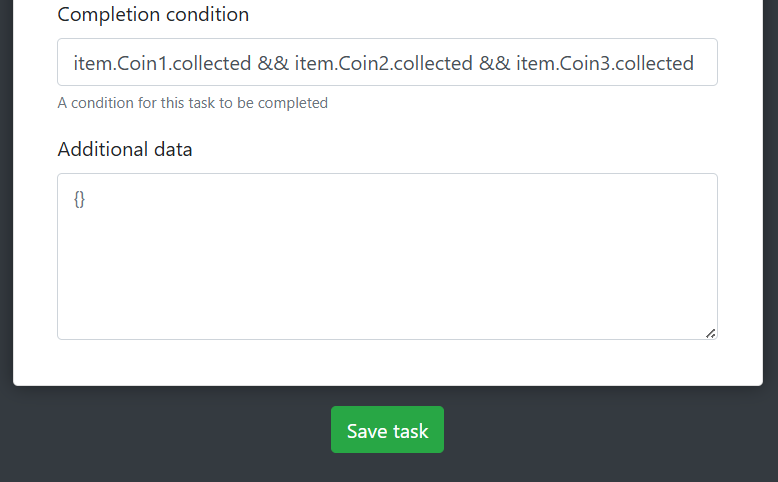The width and height of the screenshot is (778, 482).
Task: Click inside the Additional data text area
Action: (387, 256)
